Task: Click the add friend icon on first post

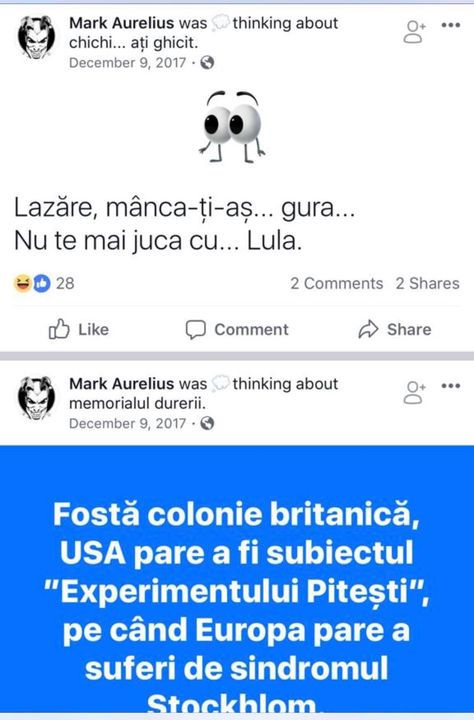Action: [414, 32]
